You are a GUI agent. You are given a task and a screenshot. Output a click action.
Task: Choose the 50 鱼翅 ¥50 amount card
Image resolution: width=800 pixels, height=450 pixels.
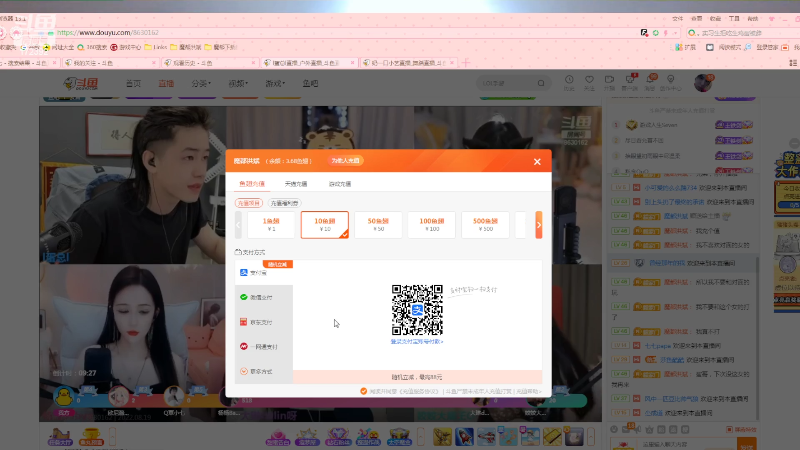click(378, 224)
